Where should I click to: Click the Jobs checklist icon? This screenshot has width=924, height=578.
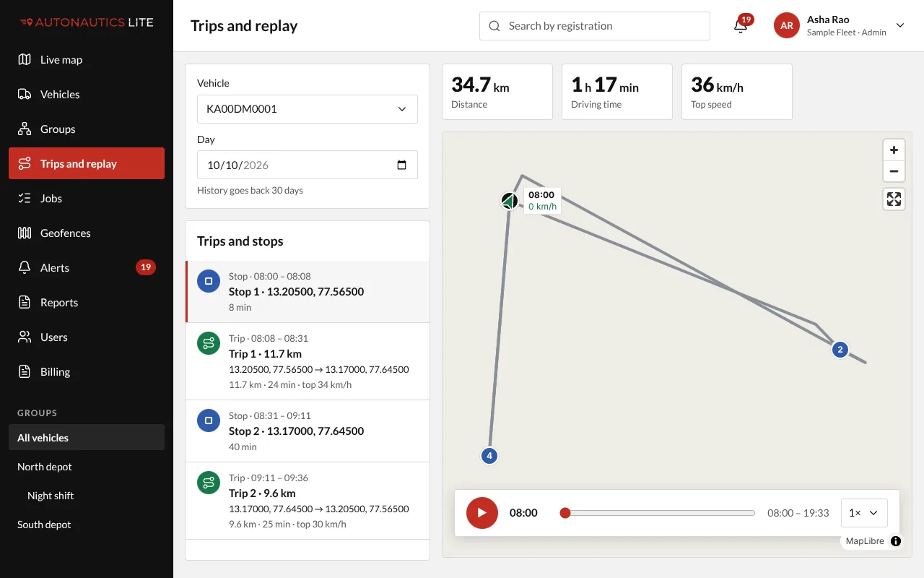point(25,199)
